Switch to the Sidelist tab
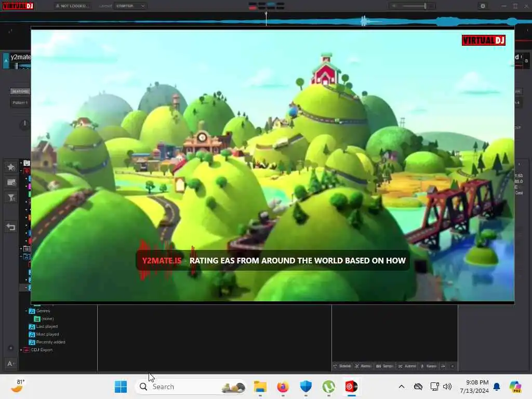Viewport: 532px width, 399px height. pos(342,366)
